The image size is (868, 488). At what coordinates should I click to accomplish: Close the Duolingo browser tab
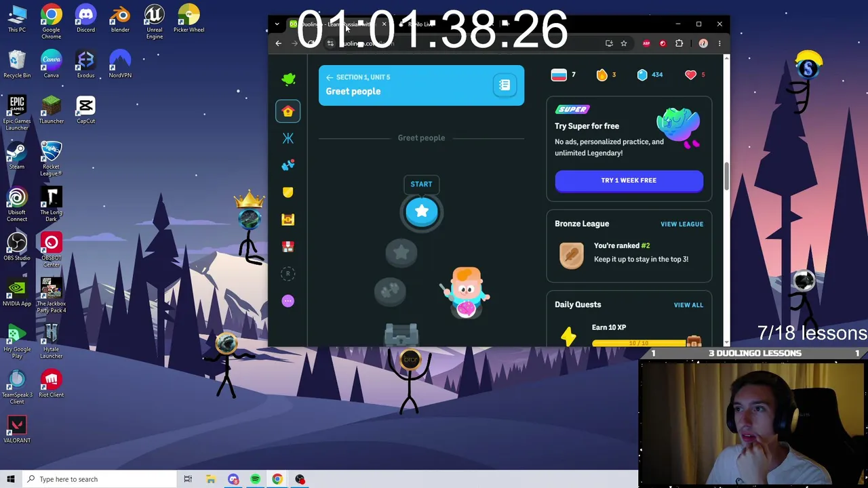(384, 24)
